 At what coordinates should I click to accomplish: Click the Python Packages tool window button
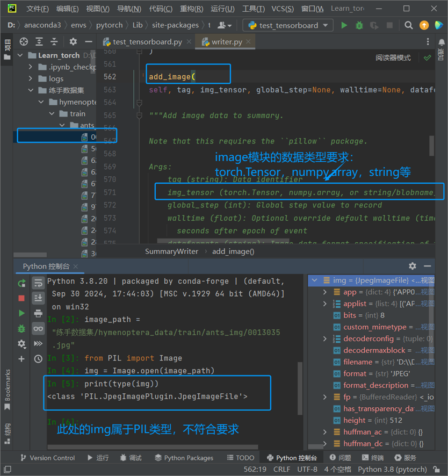(x=184, y=458)
